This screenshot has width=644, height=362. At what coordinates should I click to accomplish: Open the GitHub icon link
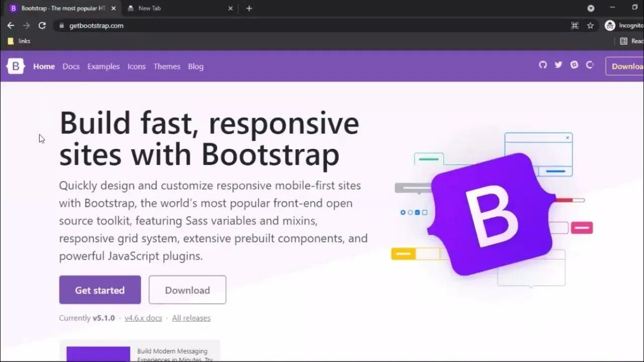point(542,65)
